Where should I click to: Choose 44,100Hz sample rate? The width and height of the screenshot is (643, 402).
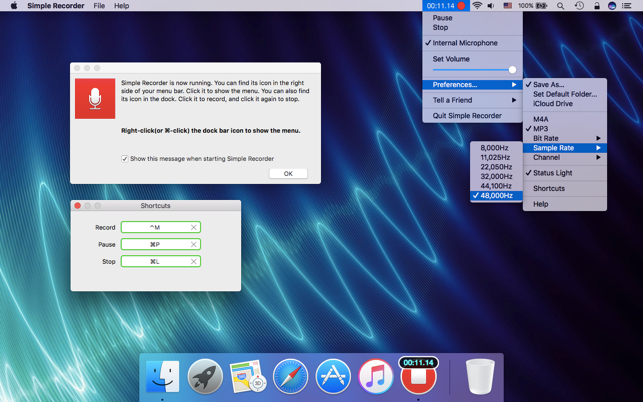pos(496,186)
